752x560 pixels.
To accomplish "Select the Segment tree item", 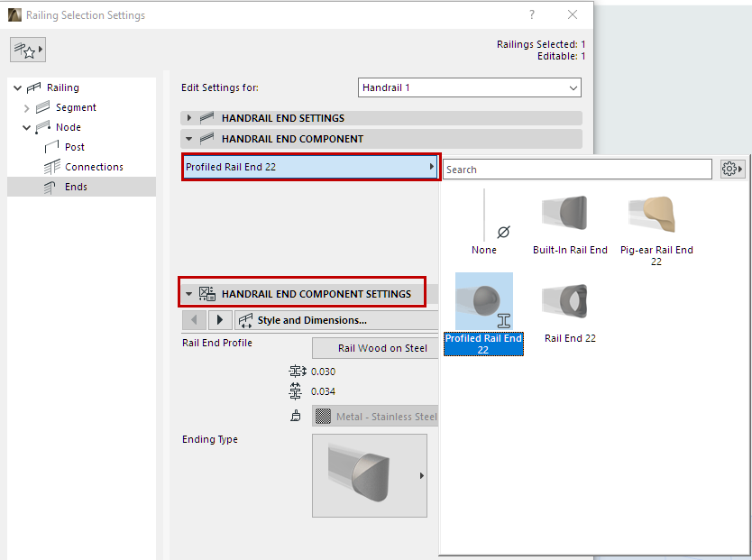I will [x=76, y=107].
